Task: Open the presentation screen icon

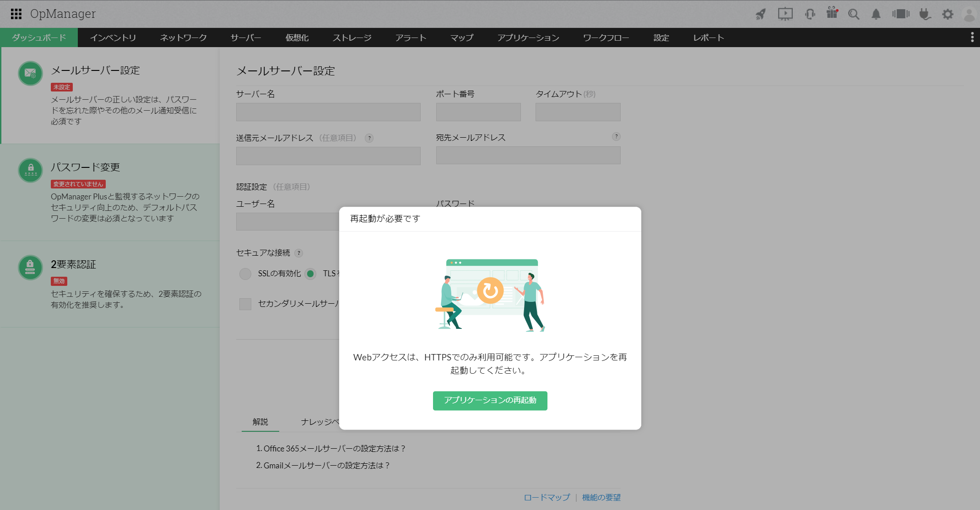Action: (x=785, y=14)
